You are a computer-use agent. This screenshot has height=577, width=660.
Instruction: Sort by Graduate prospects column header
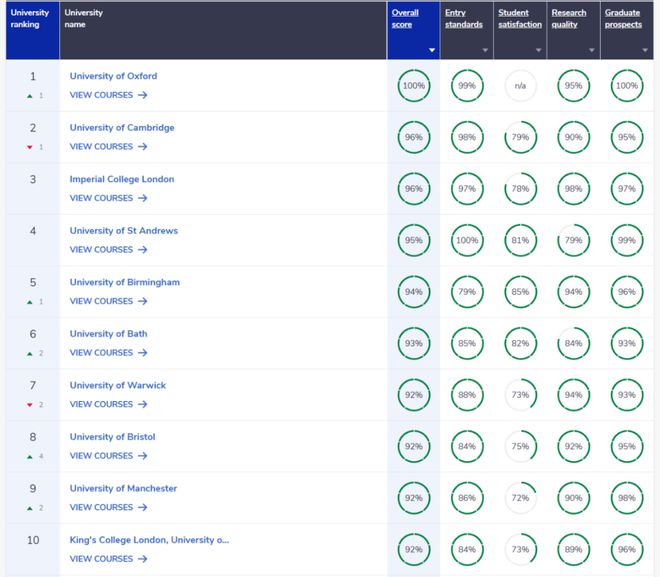tap(623, 19)
